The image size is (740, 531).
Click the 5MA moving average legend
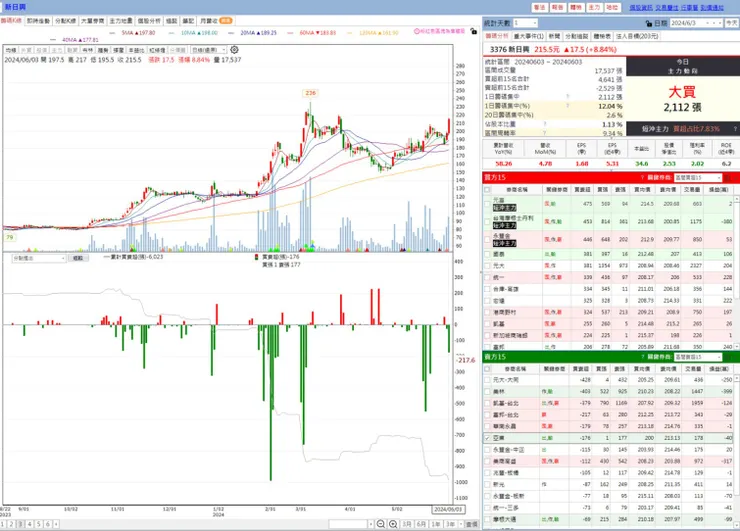click(138, 33)
